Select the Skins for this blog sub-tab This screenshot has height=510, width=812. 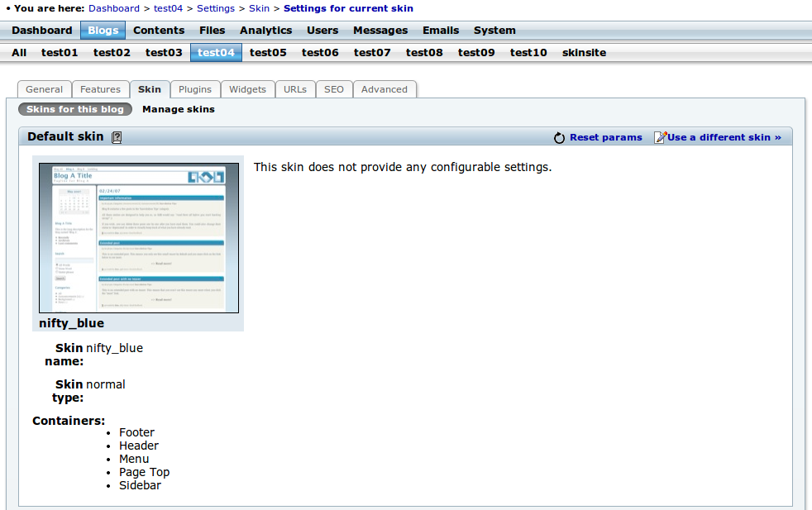tap(75, 109)
